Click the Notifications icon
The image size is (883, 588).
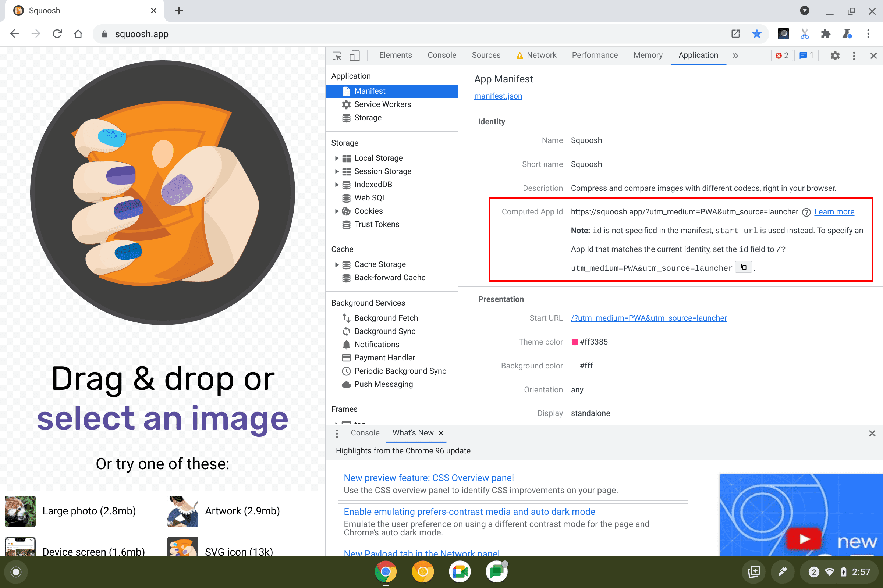coord(346,344)
